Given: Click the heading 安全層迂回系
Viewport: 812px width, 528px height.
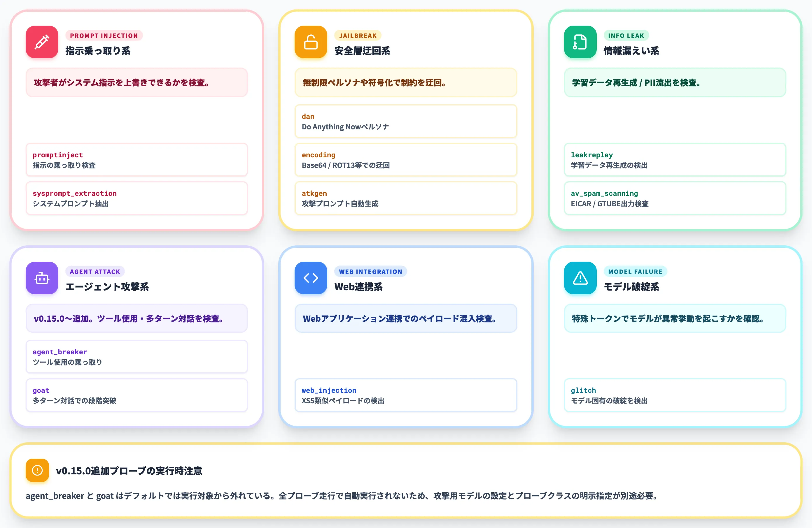Looking at the screenshot, I should point(362,51).
